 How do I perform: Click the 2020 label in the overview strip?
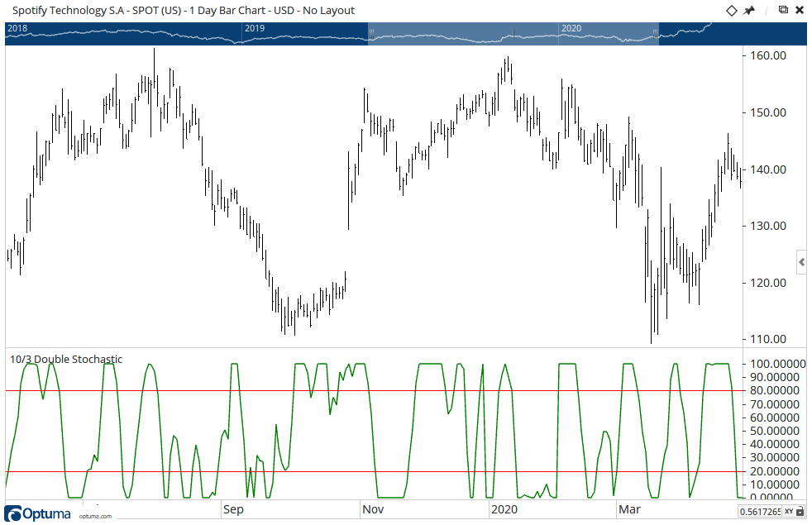pyautogui.click(x=571, y=28)
